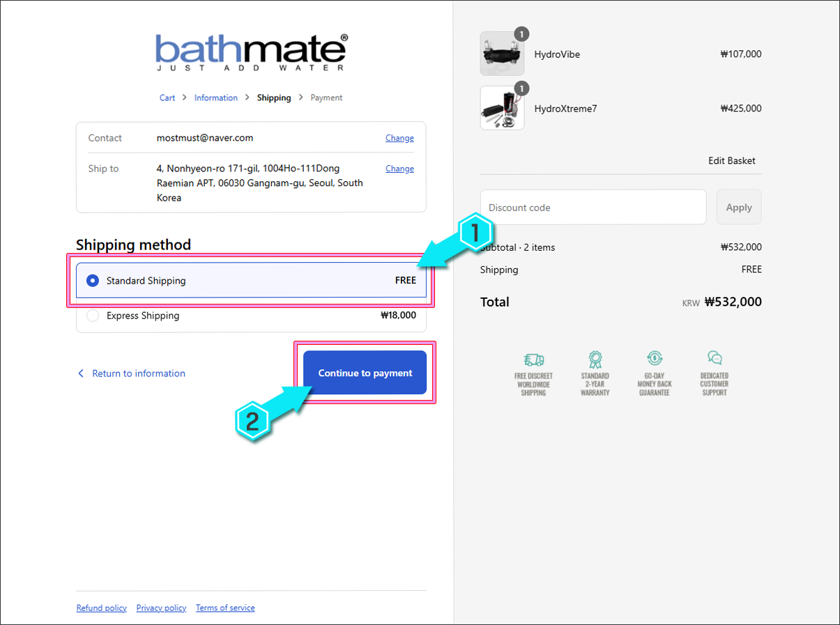Click the chevron between Shipping and Payment
840x625 pixels.
[x=301, y=98]
